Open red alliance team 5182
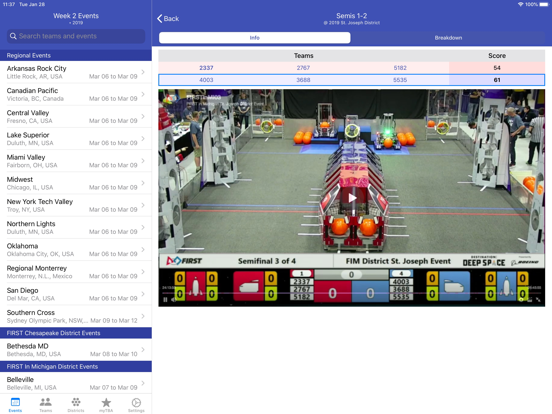The height and width of the screenshot is (414, 552). 400,68
